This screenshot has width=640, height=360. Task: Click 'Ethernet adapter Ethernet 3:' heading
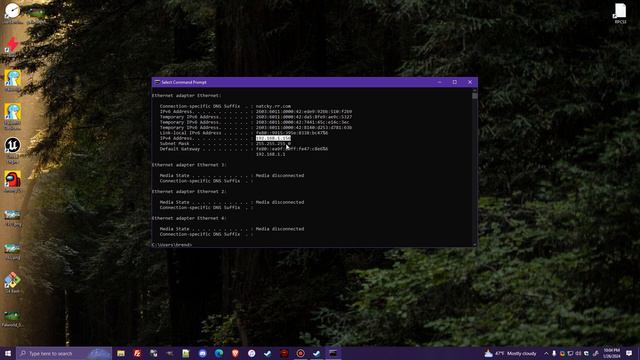click(189, 165)
